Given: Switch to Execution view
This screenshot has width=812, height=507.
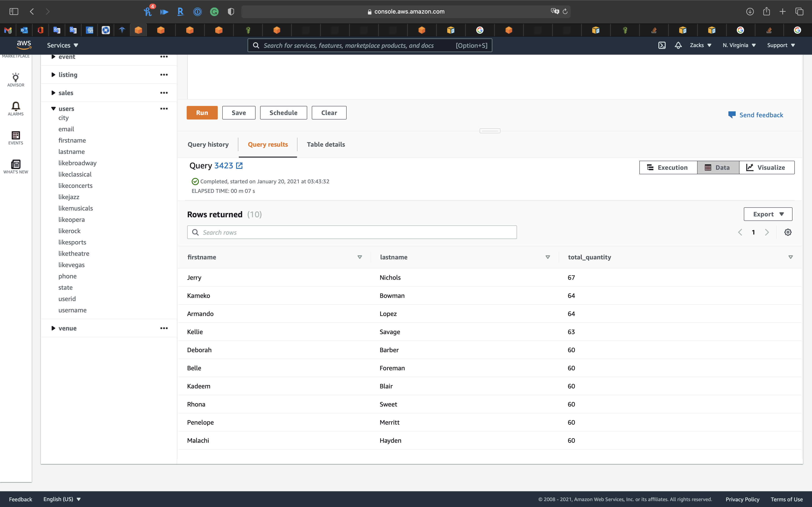Looking at the screenshot, I should (668, 167).
